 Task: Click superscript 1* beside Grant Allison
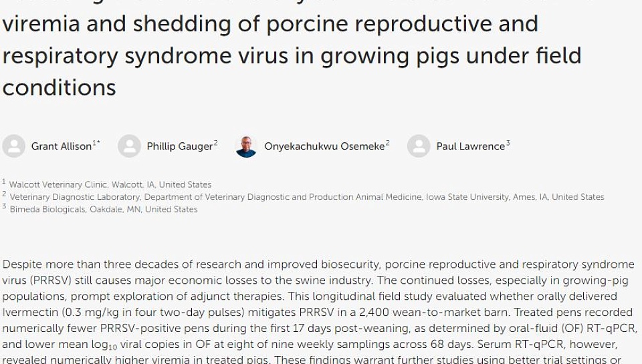pyautogui.click(x=96, y=143)
